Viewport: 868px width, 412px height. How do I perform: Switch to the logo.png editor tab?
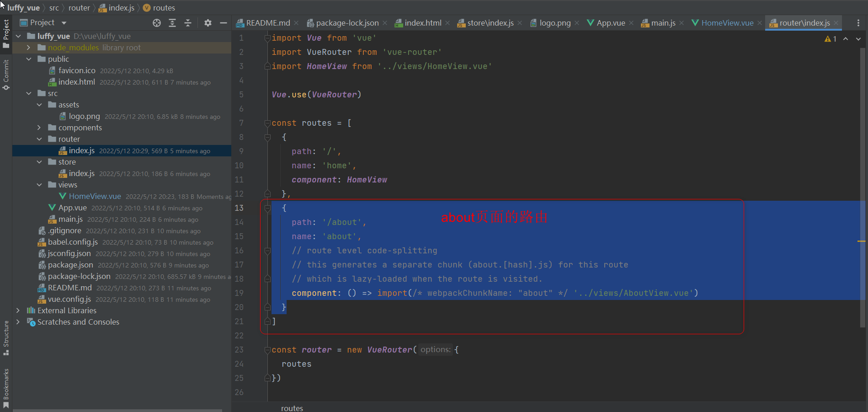554,23
